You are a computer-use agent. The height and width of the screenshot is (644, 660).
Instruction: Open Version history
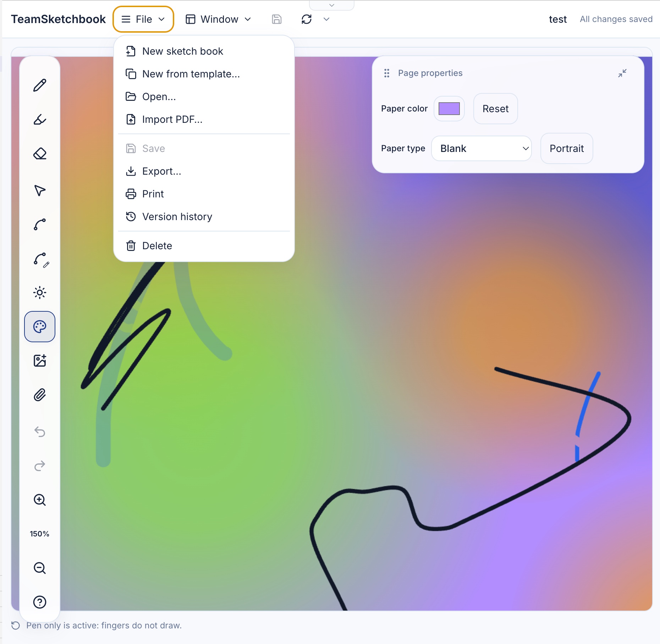pos(204,217)
